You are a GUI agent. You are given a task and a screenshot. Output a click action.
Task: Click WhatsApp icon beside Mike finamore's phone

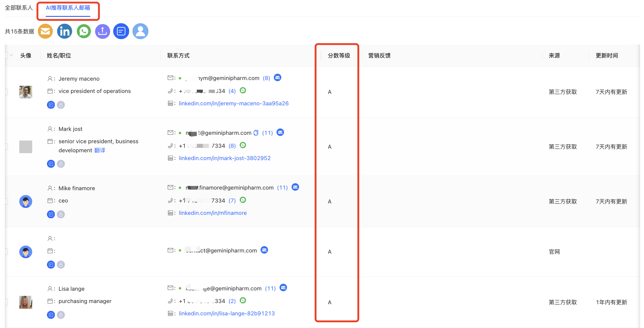click(243, 200)
